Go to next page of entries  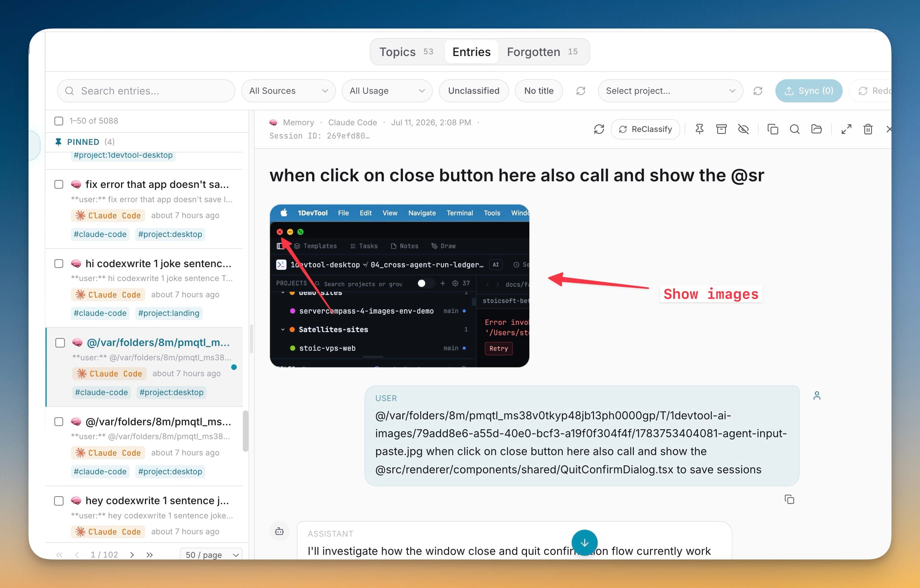coord(132,555)
